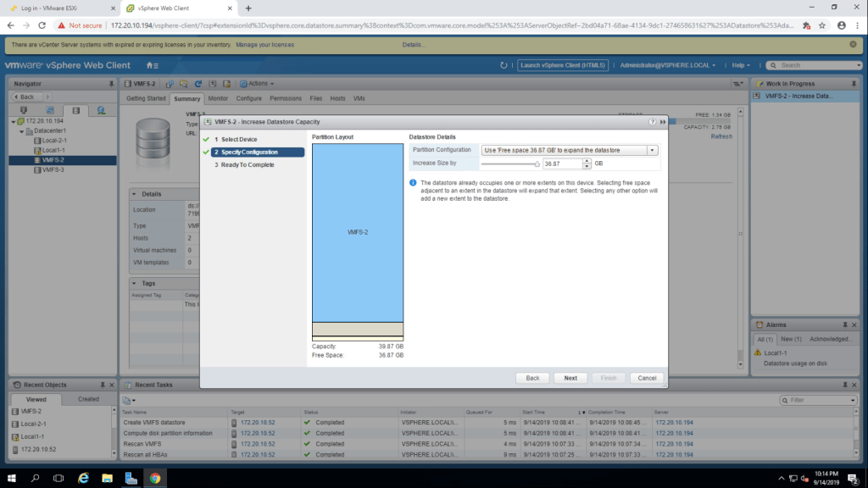Open the Networking navigator tab icon
Image resolution: width=868 pixels, height=488 pixels.
[101, 110]
